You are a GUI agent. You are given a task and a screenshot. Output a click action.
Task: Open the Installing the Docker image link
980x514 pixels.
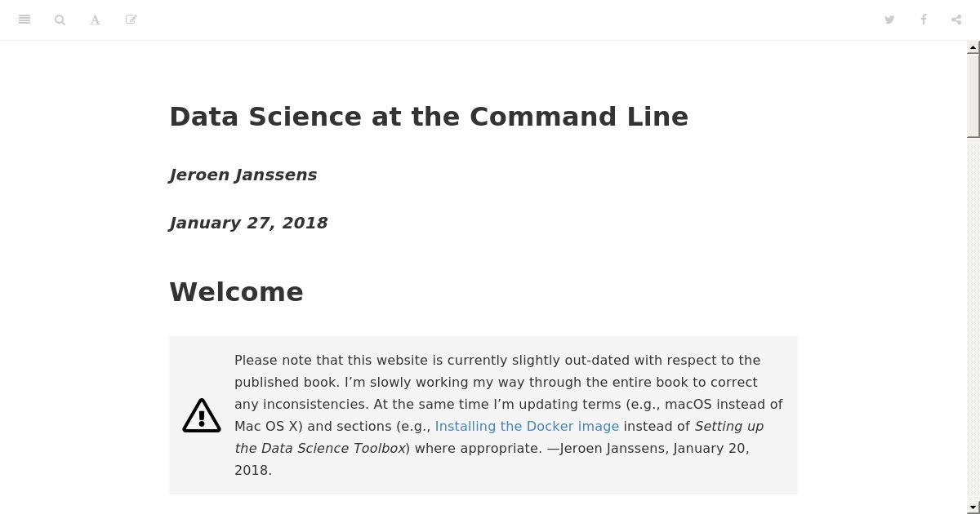[x=527, y=426]
